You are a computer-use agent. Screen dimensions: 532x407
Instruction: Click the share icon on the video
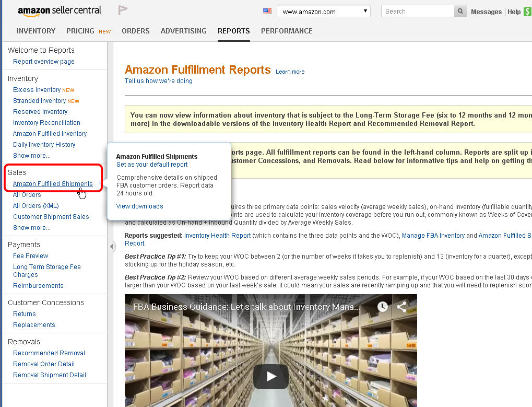tap(401, 307)
